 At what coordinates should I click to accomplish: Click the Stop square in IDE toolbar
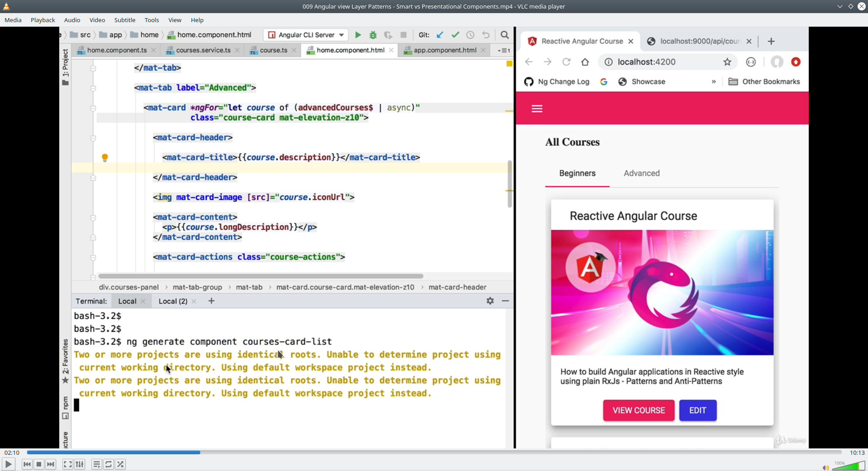point(404,35)
